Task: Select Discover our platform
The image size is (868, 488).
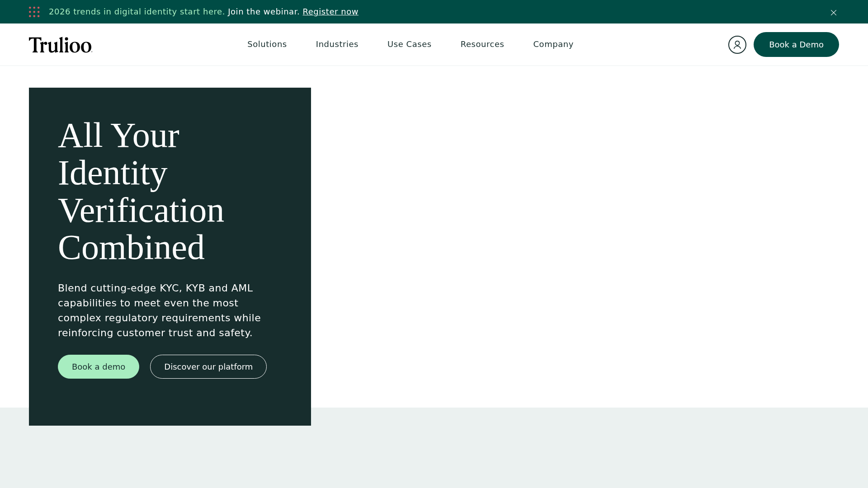Action: coord(208,366)
